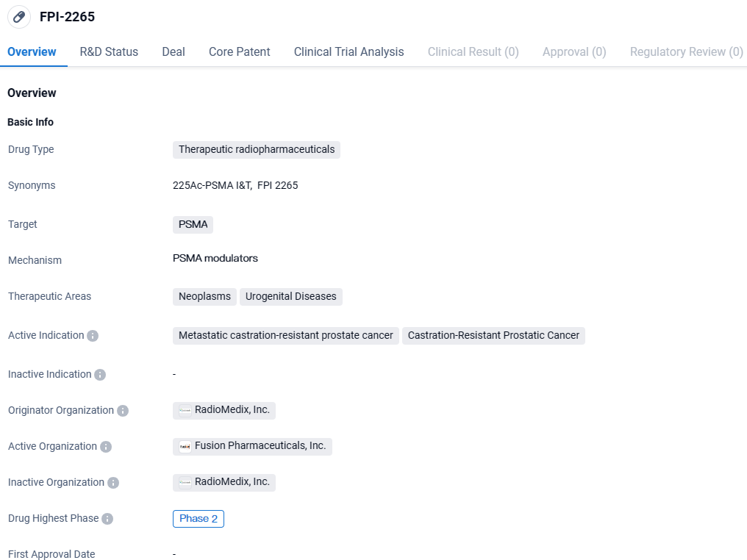This screenshot has height=560, width=747.
Task: Click the Therapeutic radiopharmaceuticals tag
Action: click(x=257, y=150)
